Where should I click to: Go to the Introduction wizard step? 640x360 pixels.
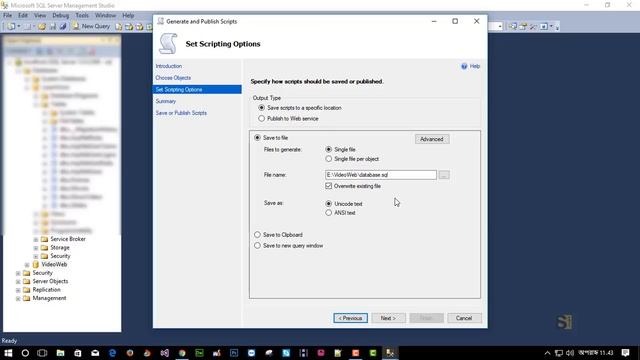(169, 66)
